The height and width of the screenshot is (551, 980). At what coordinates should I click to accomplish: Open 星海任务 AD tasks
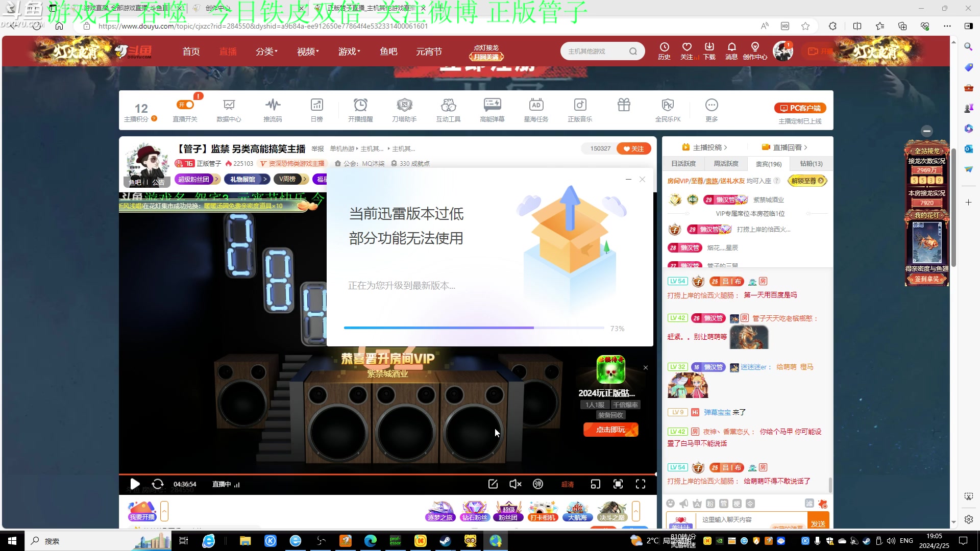tap(536, 110)
